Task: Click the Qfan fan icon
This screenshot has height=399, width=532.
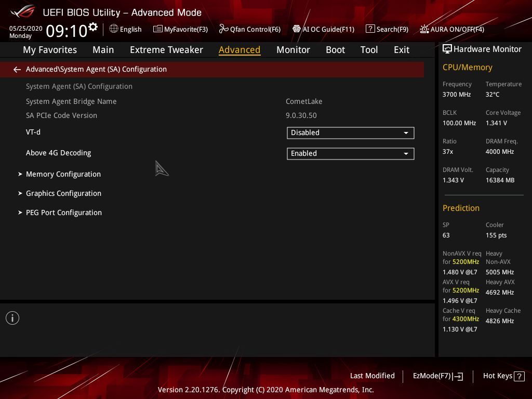Action: tap(223, 29)
